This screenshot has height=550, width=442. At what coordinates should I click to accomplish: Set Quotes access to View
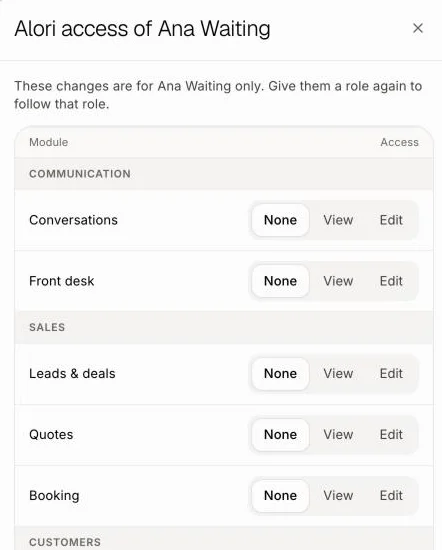[x=338, y=435]
